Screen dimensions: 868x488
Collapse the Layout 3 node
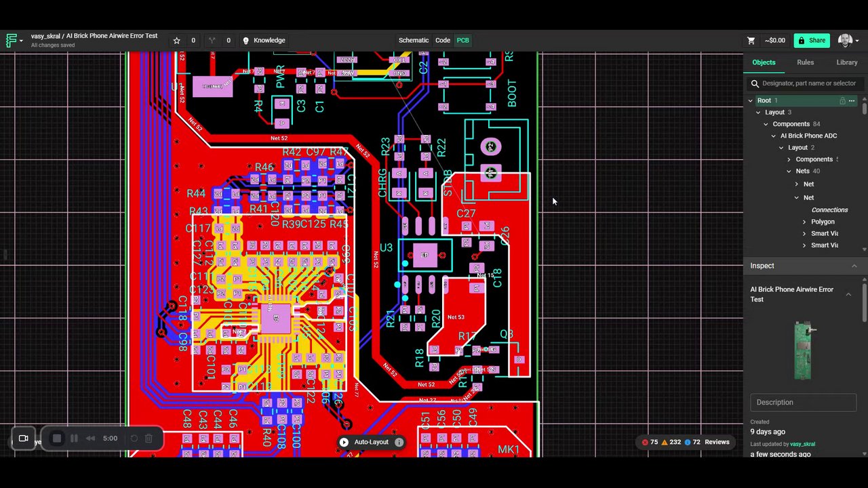[758, 113]
